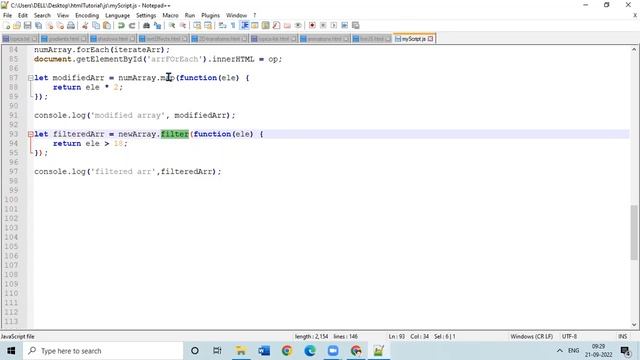Switch to the 2Dtransforms.html tab
The image size is (640, 360).
[219, 39]
